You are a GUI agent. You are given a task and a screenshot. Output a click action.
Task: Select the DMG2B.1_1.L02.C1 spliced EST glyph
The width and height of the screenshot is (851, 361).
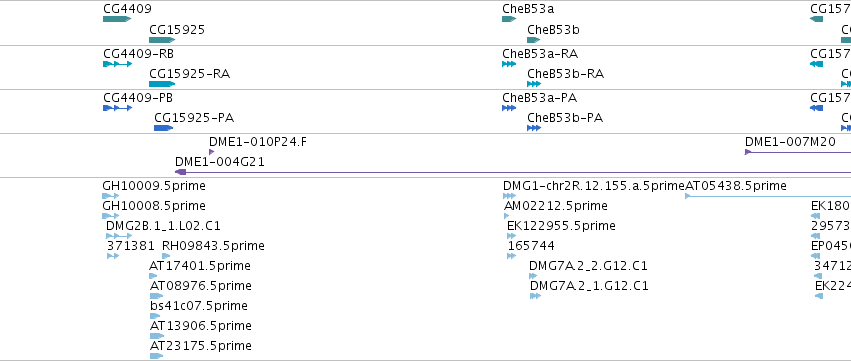tap(119, 236)
